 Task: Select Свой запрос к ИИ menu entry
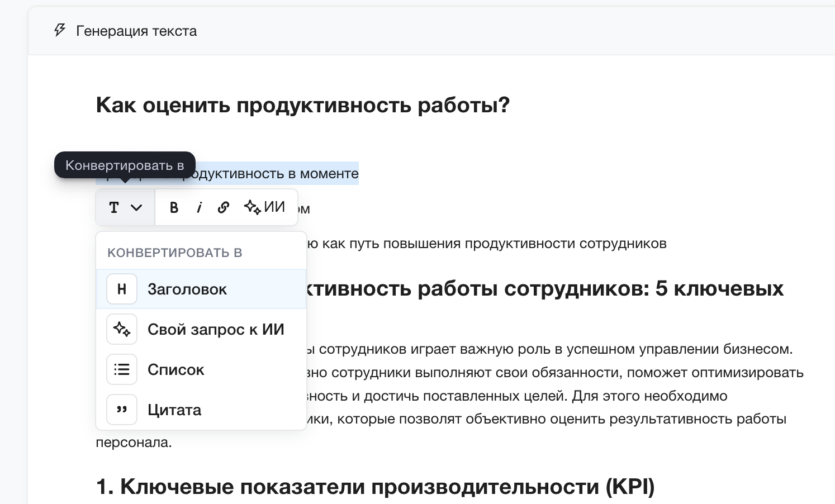coord(216,329)
